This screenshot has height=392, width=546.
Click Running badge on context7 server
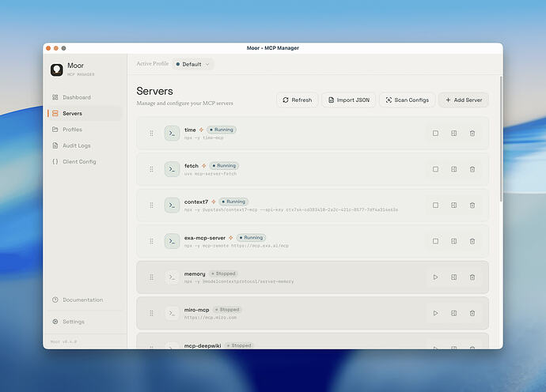233,202
